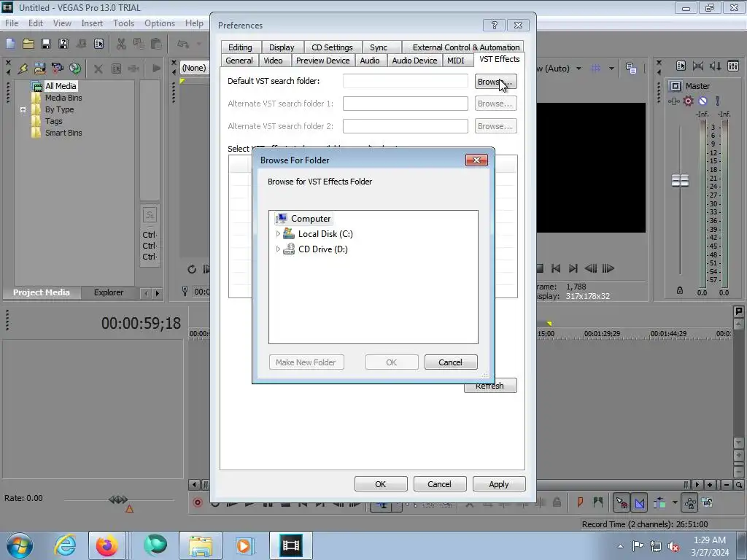This screenshot has height=560, width=747.
Task: Click the Downmix Output icon in mixer
Action: tap(698, 66)
